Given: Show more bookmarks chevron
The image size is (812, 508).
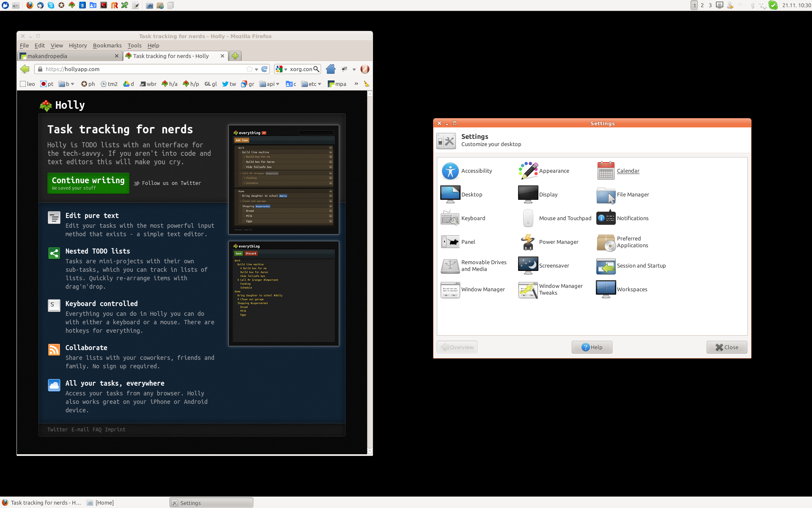Looking at the screenshot, I should point(356,84).
